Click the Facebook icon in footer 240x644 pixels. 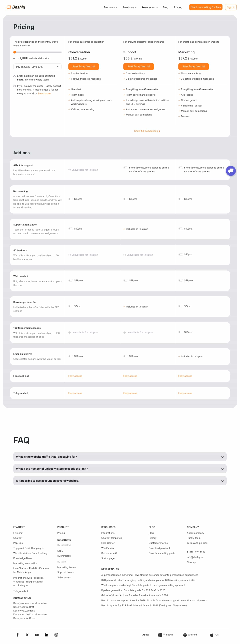click(x=17, y=635)
